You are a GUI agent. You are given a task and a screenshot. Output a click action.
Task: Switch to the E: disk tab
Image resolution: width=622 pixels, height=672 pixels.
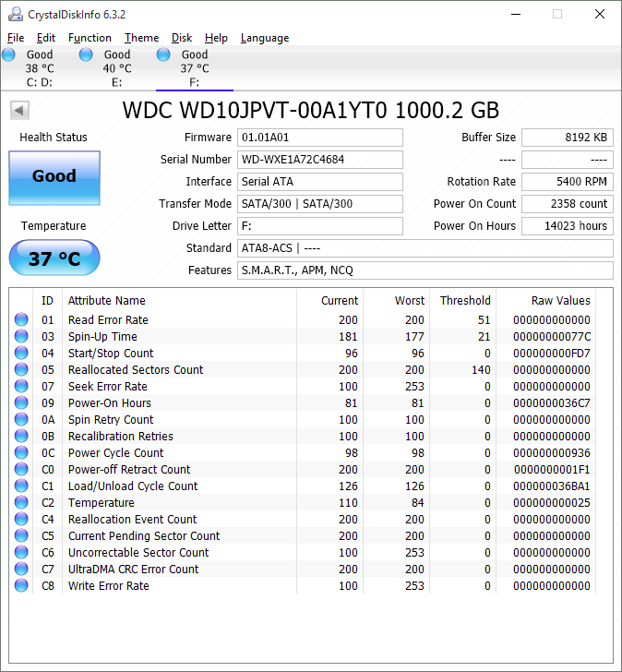(117, 68)
